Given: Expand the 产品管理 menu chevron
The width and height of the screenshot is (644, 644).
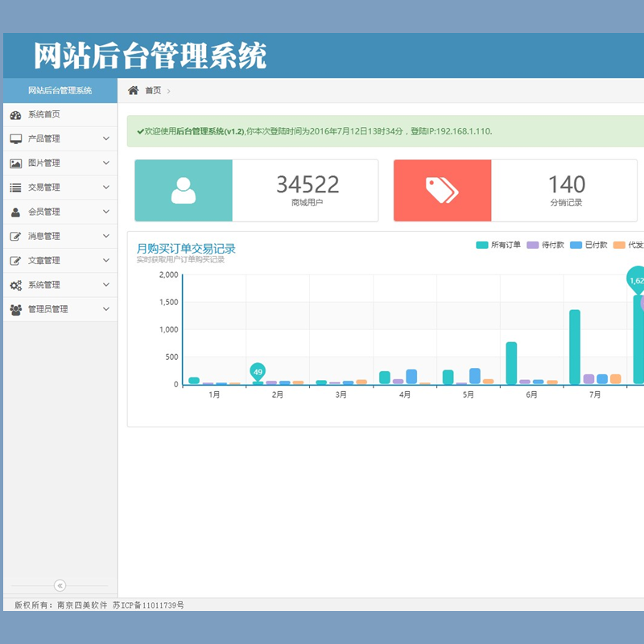Looking at the screenshot, I should click(104, 139).
